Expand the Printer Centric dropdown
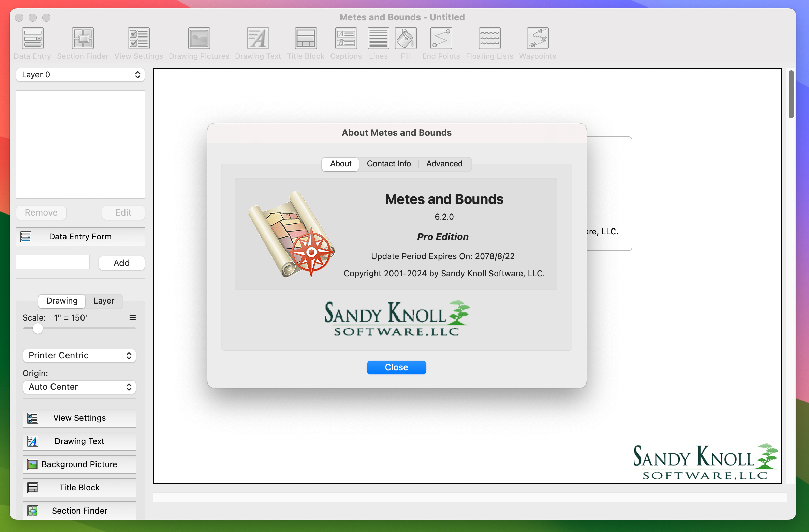The image size is (809, 532). click(79, 355)
